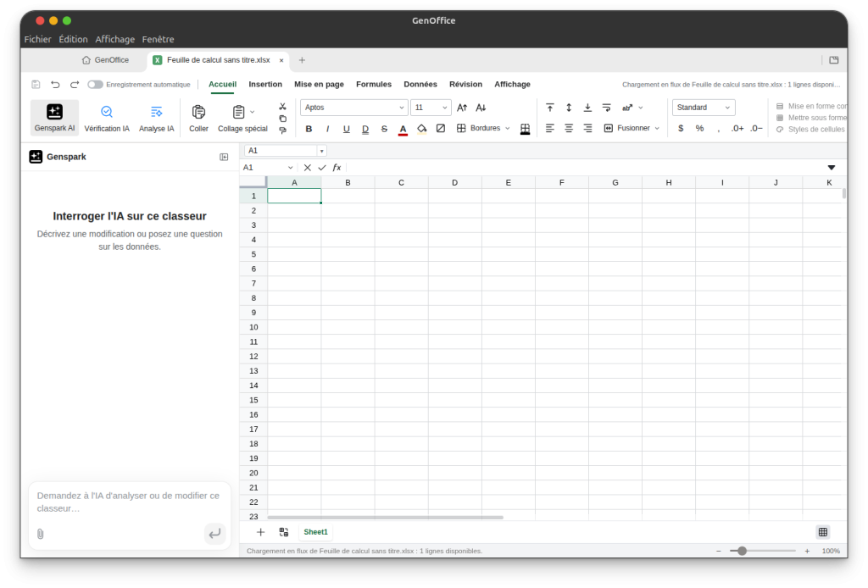Enable wrap text icon
Screen dimensions: 868x588
607,108
